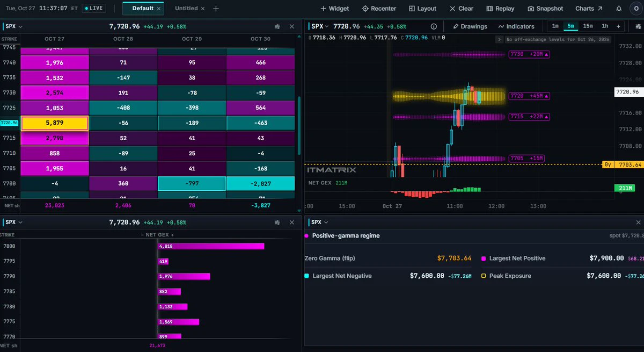Add a new workspace tab
Screen dimensions: 644x352
coord(216,9)
